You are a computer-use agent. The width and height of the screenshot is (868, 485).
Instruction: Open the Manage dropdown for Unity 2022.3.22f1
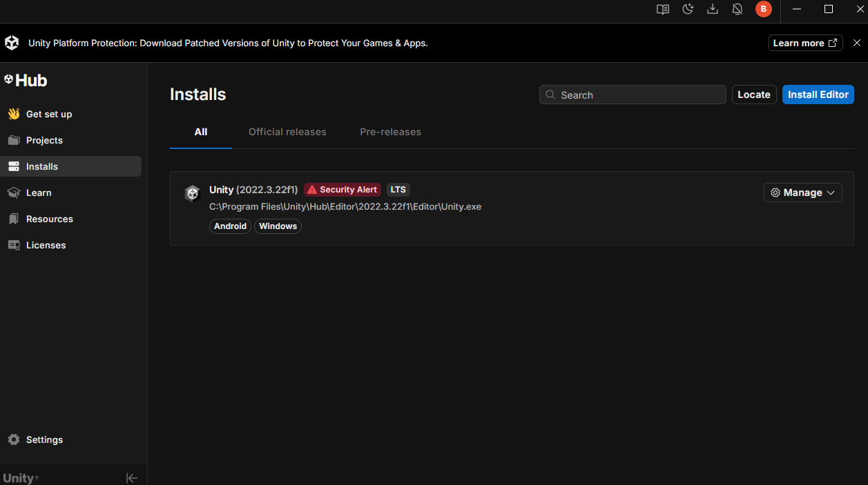803,192
